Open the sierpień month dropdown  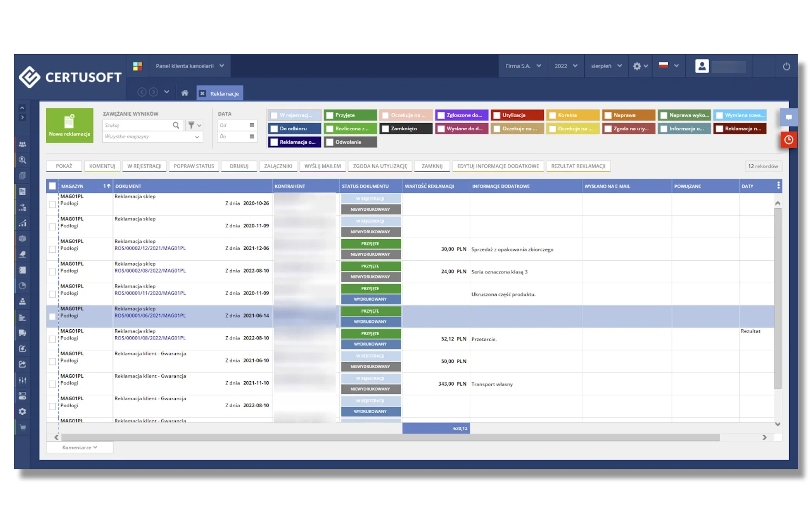click(x=605, y=66)
